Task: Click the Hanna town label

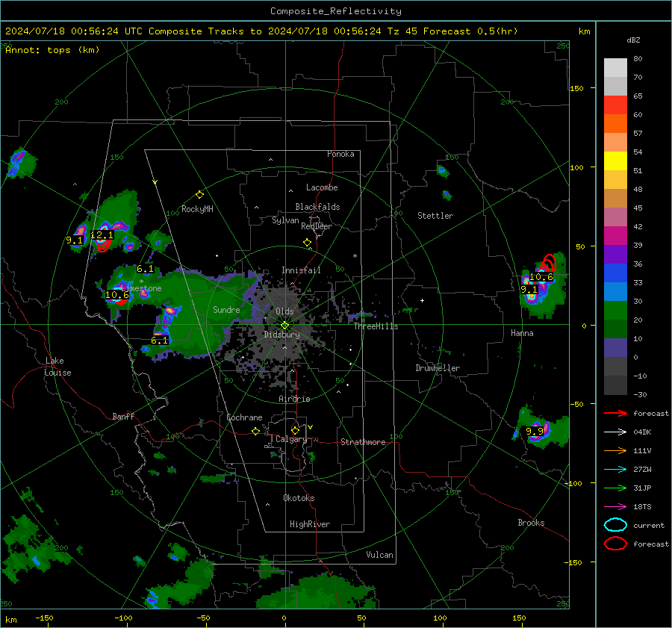Action: [522, 333]
